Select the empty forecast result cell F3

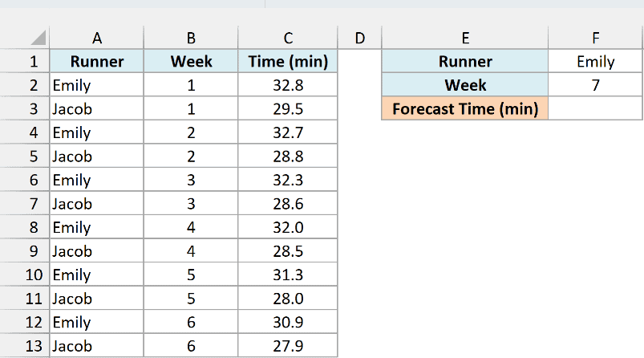pyautogui.click(x=596, y=108)
